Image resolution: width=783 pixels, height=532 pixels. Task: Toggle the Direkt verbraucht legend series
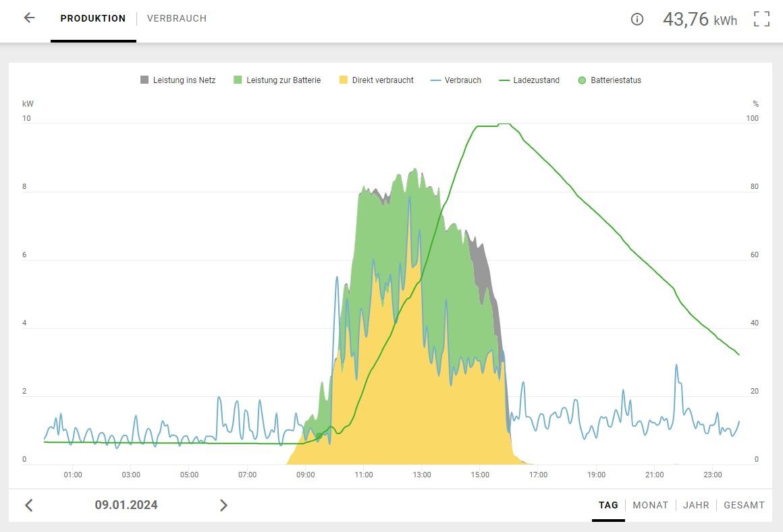pyautogui.click(x=377, y=80)
